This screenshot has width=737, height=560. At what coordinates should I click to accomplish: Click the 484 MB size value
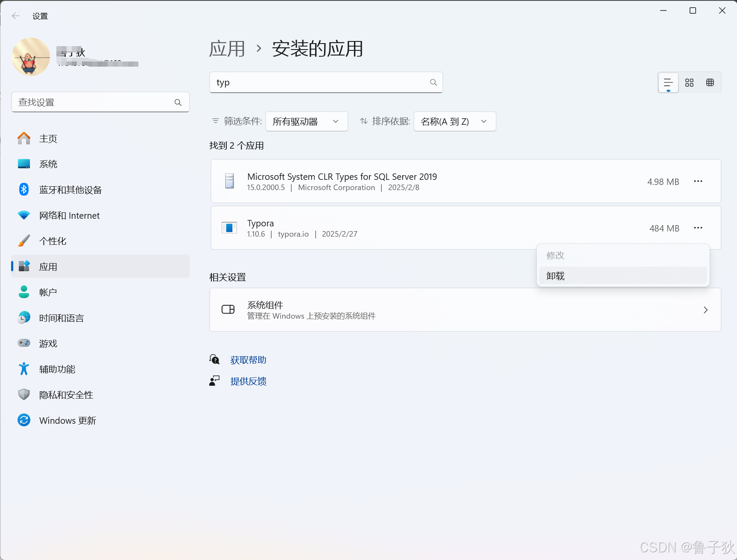click(664, 228)
